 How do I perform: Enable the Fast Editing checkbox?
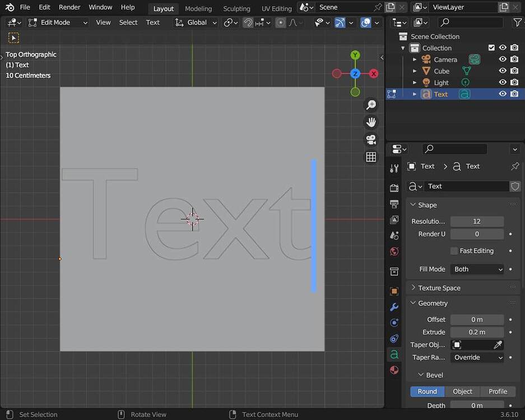tap(454, 251)
